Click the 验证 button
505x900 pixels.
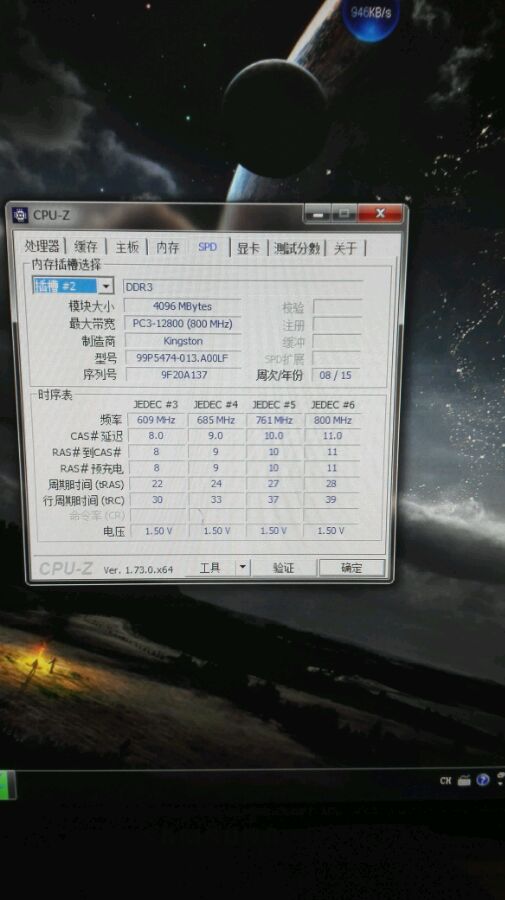[x=283, y=568]
